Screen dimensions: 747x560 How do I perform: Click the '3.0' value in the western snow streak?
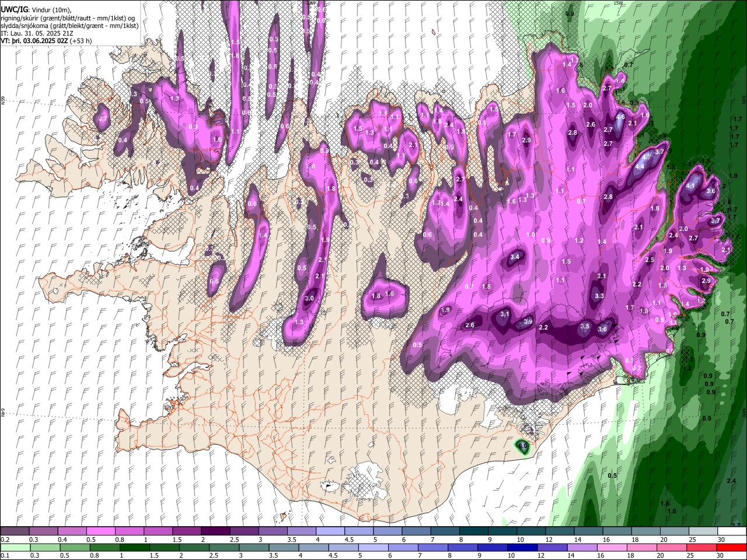click(x=310, y=299)
